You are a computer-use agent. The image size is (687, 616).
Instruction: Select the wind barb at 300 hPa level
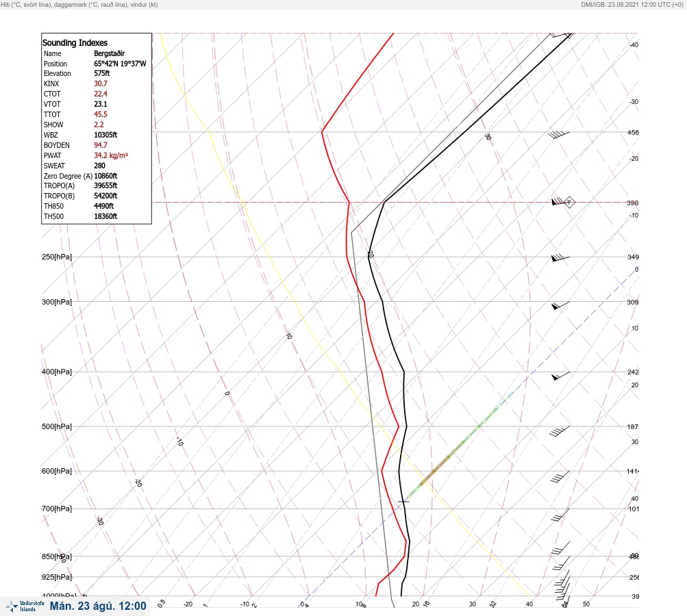click(560, 305)
